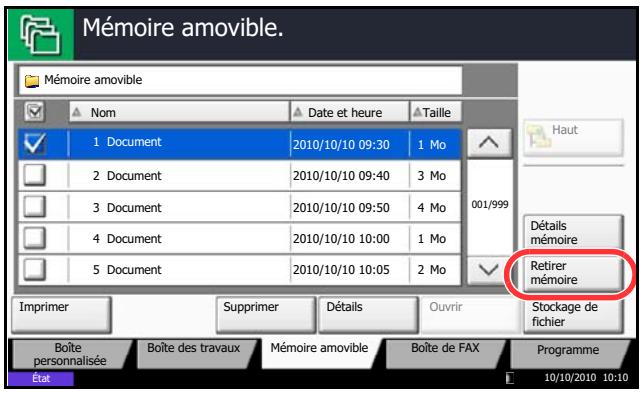This screenshot has width=640, height=393.
Task: Check the box for 4 Document
Action: tap(34, 238)
